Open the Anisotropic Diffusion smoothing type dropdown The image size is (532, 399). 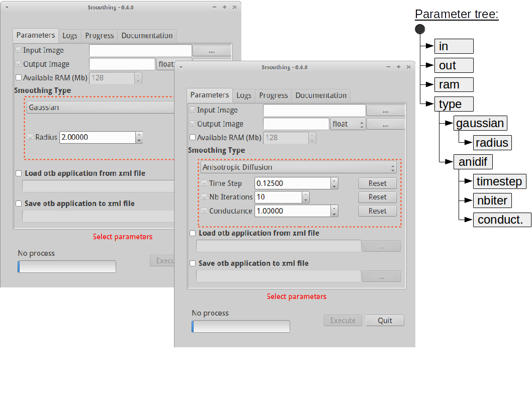tap(298, 167)
